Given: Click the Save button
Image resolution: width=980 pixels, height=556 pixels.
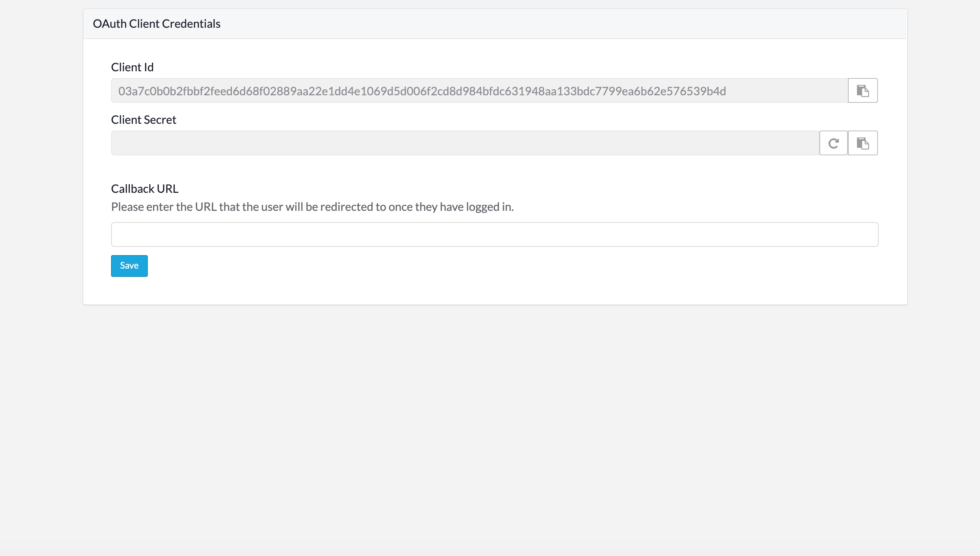Looking at the screenshot, I should pos(129,266).
